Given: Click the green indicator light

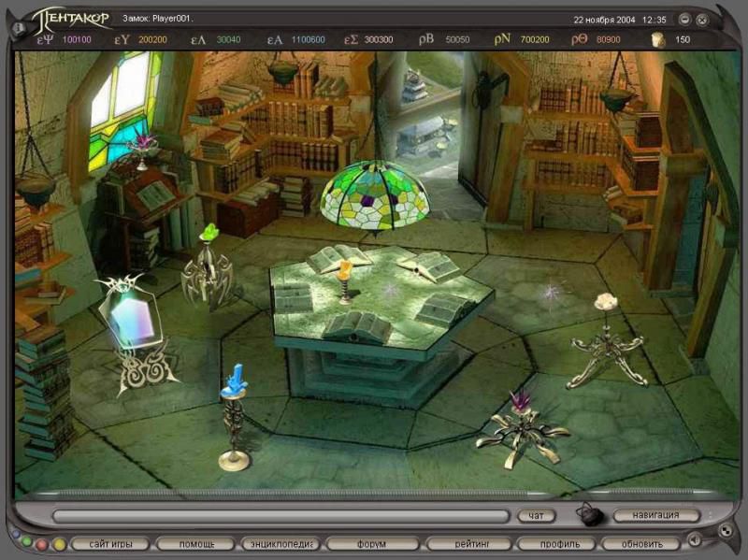Looking at the screenshot, I should [x=27, y=543].
